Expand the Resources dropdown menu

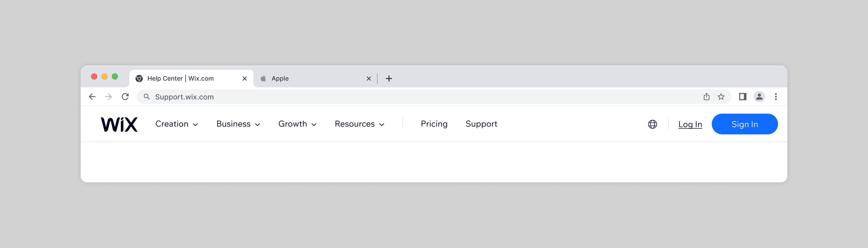(359, 124)
